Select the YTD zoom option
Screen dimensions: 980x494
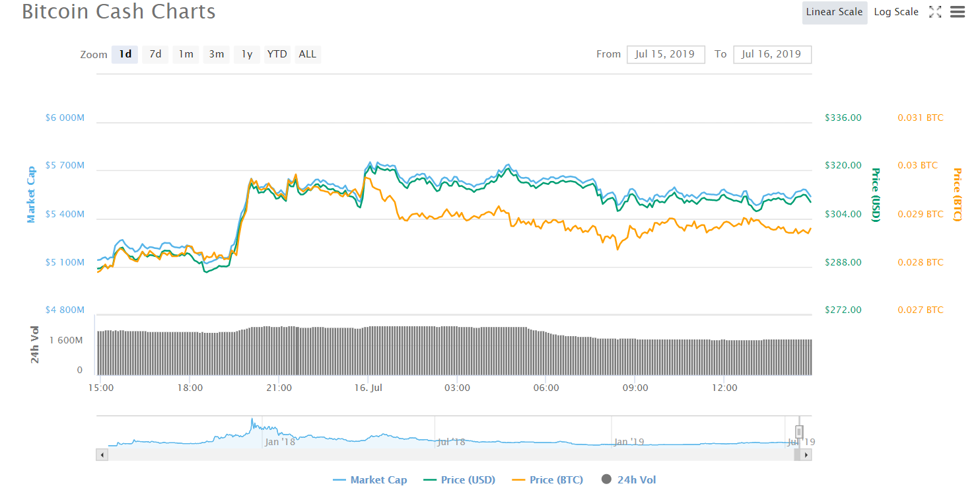(277, 54)
